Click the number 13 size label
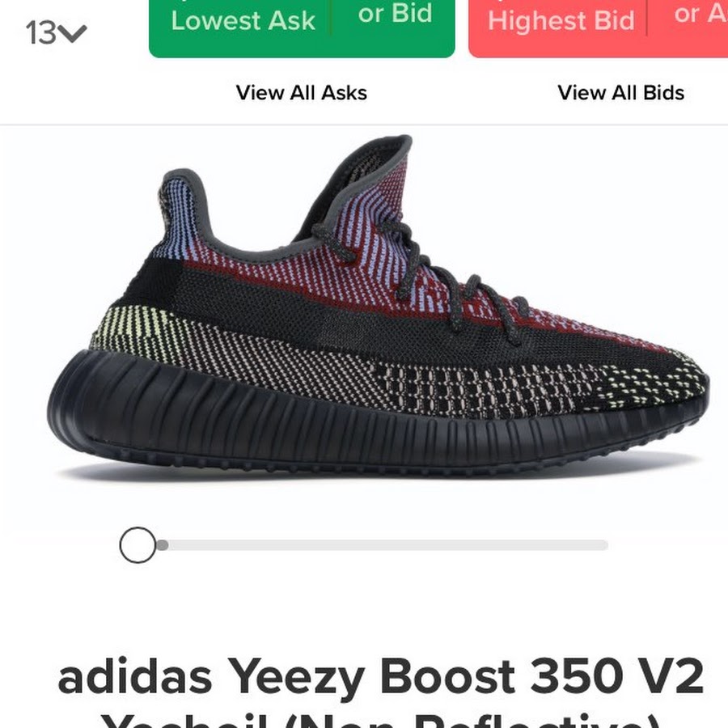The height and width of the screenshot is (728, 728). (41, 33)
